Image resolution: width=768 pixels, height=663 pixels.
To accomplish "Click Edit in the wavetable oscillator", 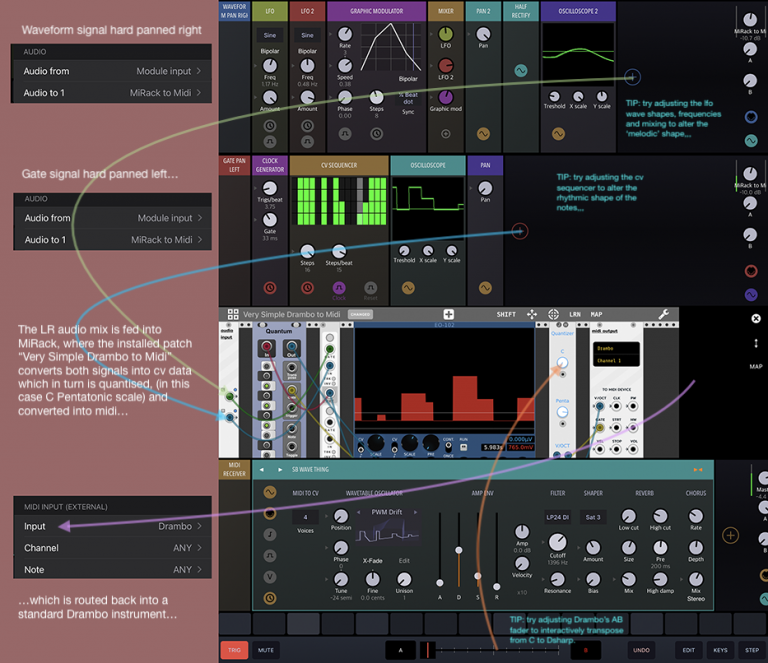I will click(x=404, y=561).
